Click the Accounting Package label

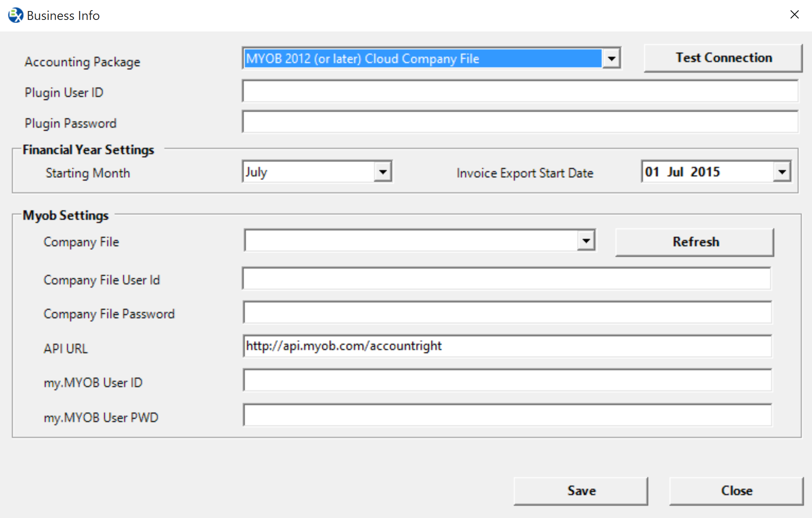pos(82,62)
